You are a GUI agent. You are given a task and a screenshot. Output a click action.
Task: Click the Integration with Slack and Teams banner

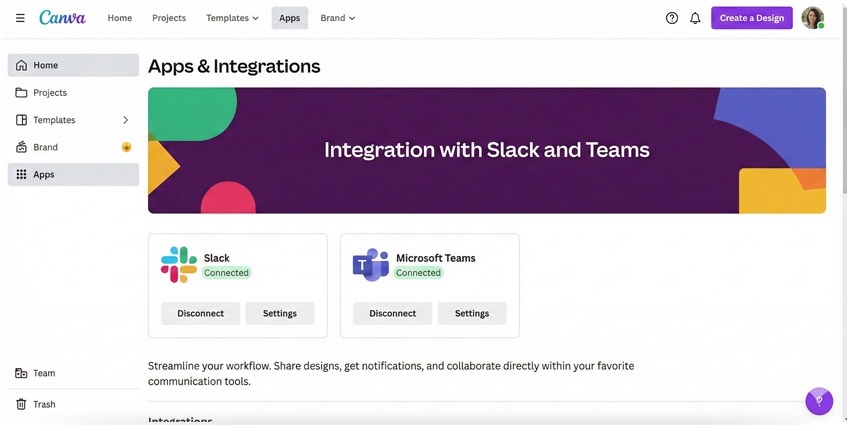point(487,150)
